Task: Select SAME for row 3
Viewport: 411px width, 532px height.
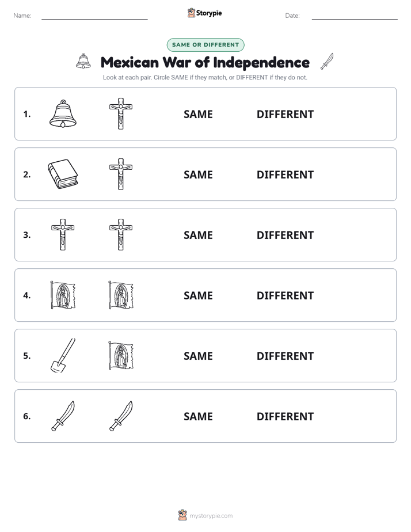Action: coord(198,235)
